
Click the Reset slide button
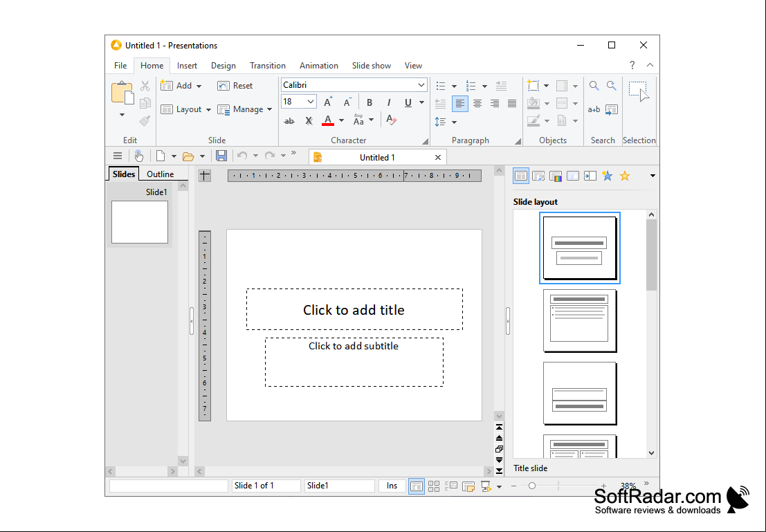coord(235,86)
